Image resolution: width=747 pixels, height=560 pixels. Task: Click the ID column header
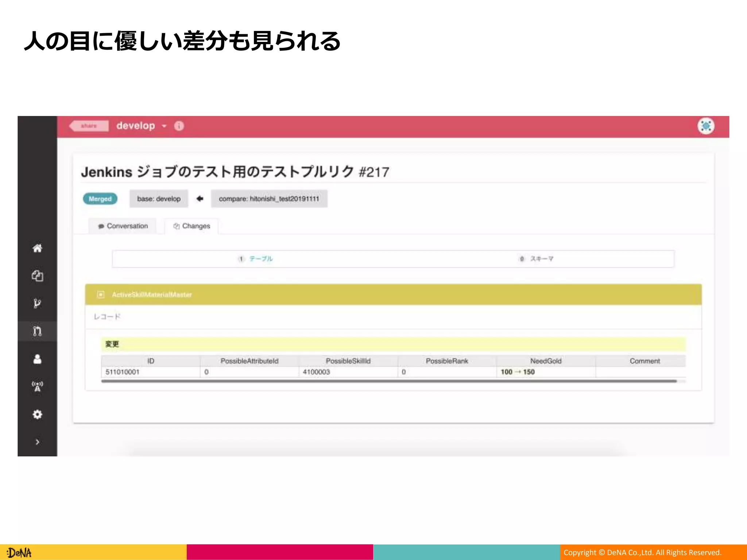151,361
